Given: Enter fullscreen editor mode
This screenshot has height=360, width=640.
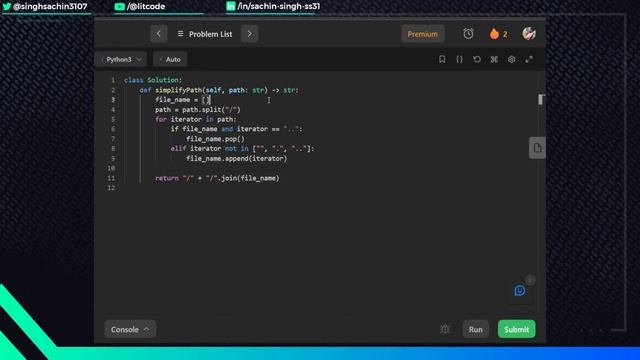Looking at the screenshot, I should (529, 60).
